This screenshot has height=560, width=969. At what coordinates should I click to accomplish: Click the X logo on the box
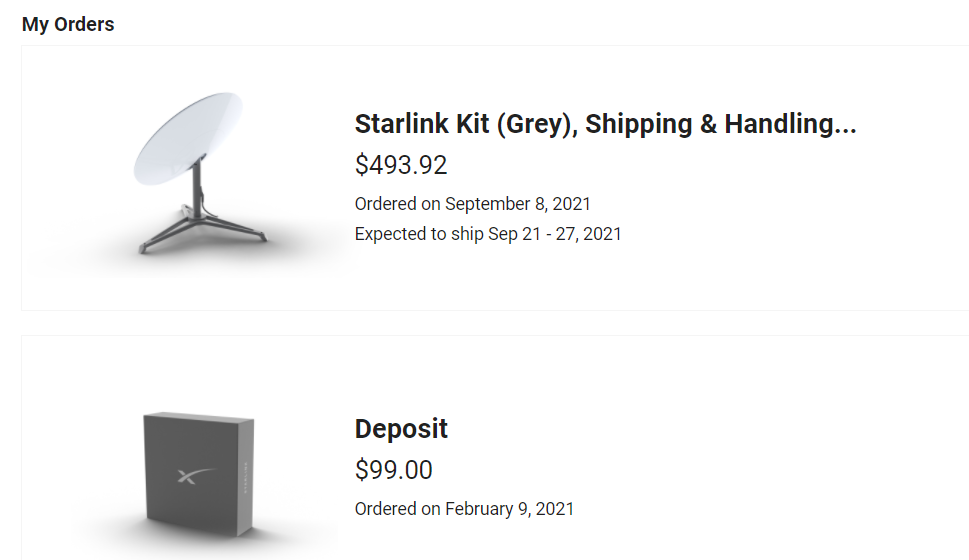[x=189, y=477]
